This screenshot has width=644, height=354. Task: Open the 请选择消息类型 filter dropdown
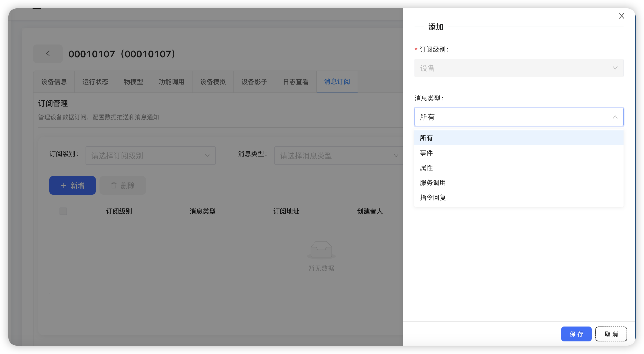339,156
